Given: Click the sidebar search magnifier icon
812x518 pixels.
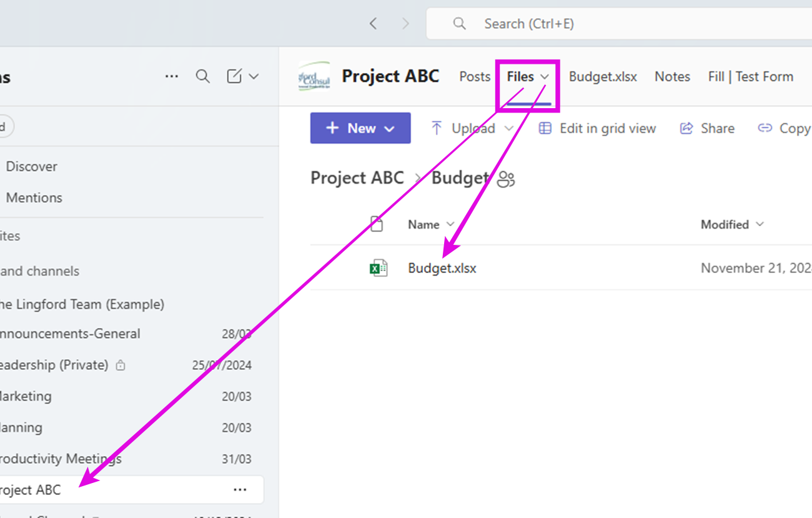Looking at the screenshot, I should pos(203,76).
